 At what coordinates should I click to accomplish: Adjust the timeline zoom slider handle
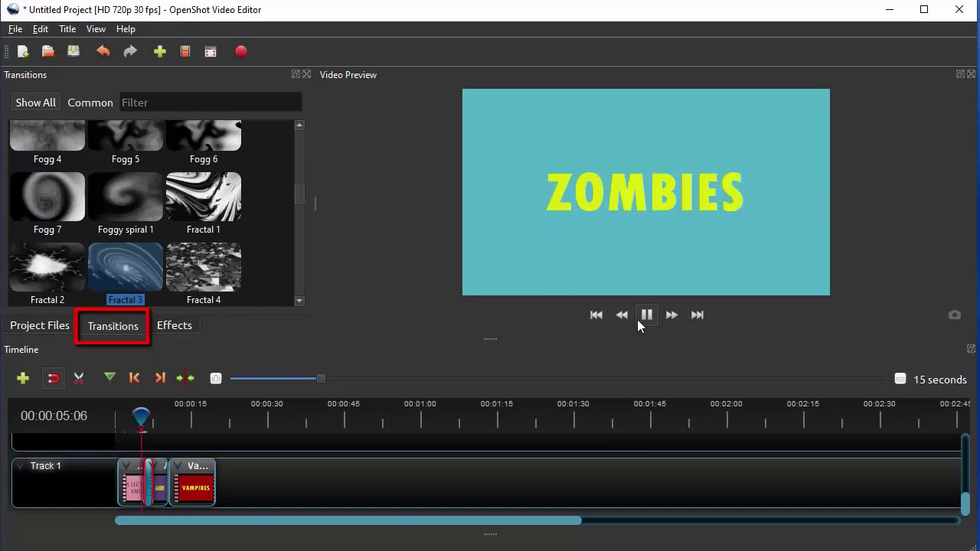(x=321, y=378)
